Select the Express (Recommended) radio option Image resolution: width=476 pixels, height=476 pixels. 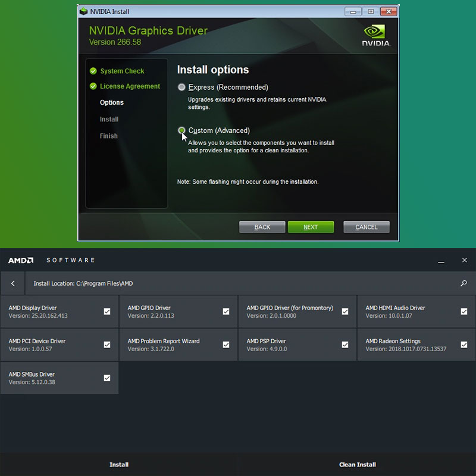coord(182,87)
